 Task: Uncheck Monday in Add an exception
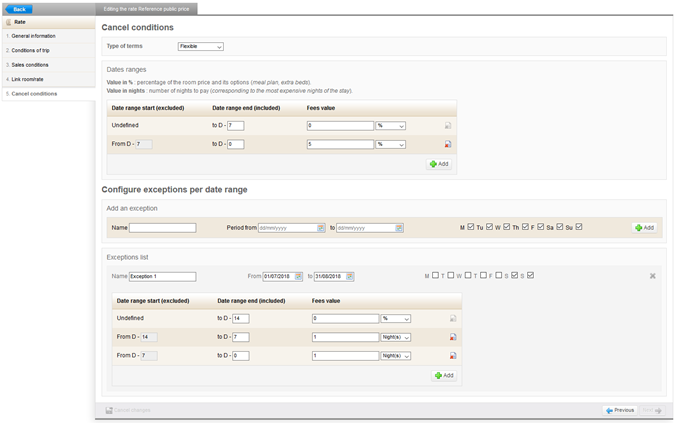pos(471,227)
